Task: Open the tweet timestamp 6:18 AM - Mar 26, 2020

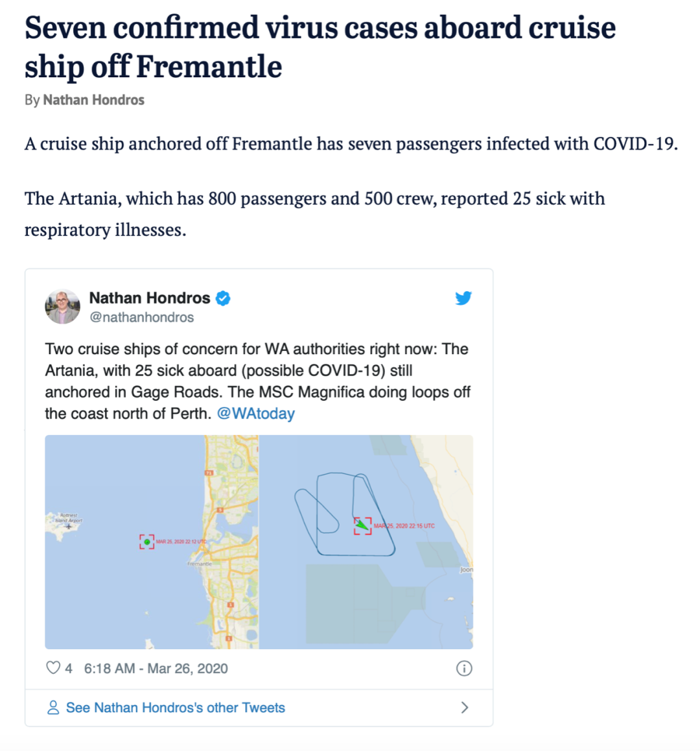Action: 156,668
